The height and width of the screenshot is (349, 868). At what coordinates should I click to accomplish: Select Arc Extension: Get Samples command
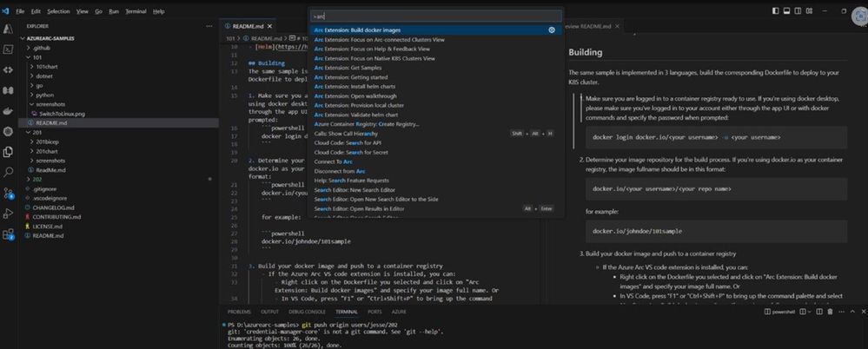[436, 68]
